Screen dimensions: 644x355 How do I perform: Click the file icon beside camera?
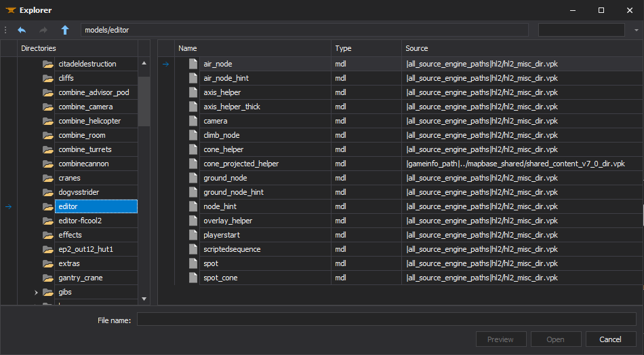[193, 121]
